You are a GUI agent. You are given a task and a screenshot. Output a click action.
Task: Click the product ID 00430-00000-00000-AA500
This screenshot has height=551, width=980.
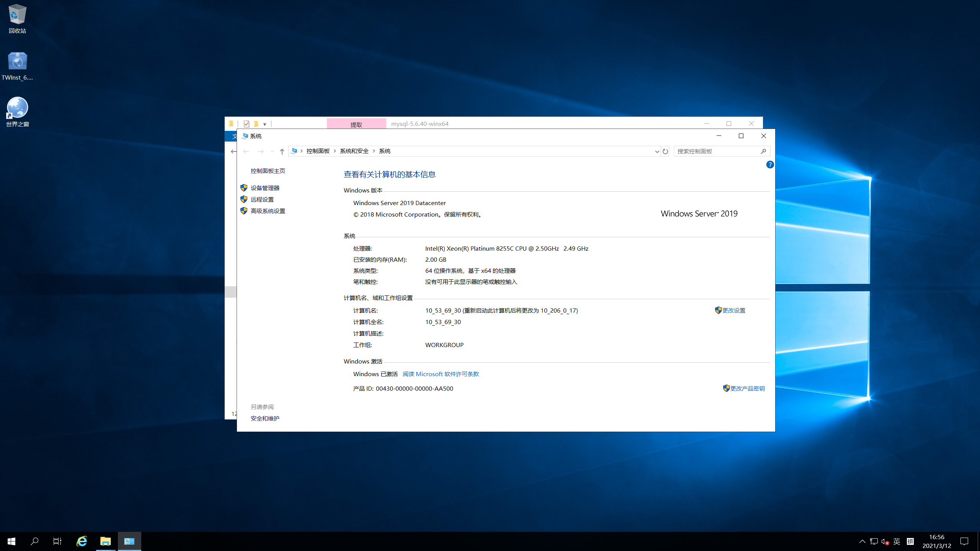tap(414, 388)
